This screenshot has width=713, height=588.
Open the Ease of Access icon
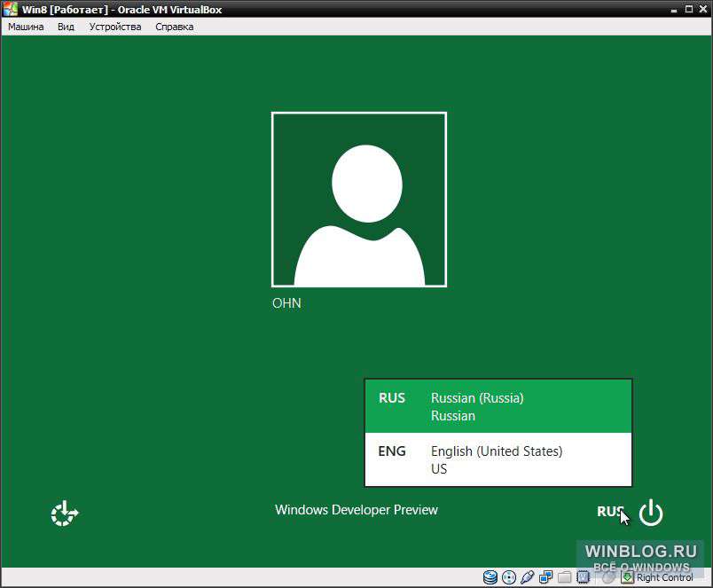tap(65, 514)
